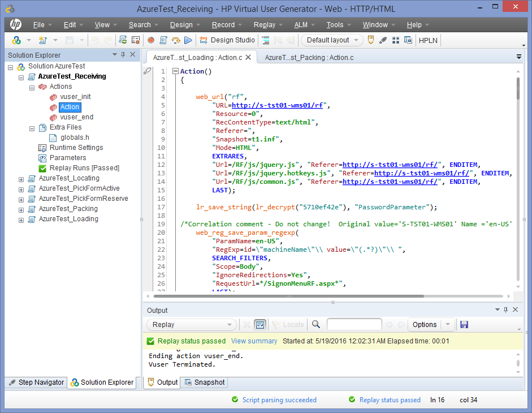Open Step Navigator via toolbar icon

pos(383,40)
